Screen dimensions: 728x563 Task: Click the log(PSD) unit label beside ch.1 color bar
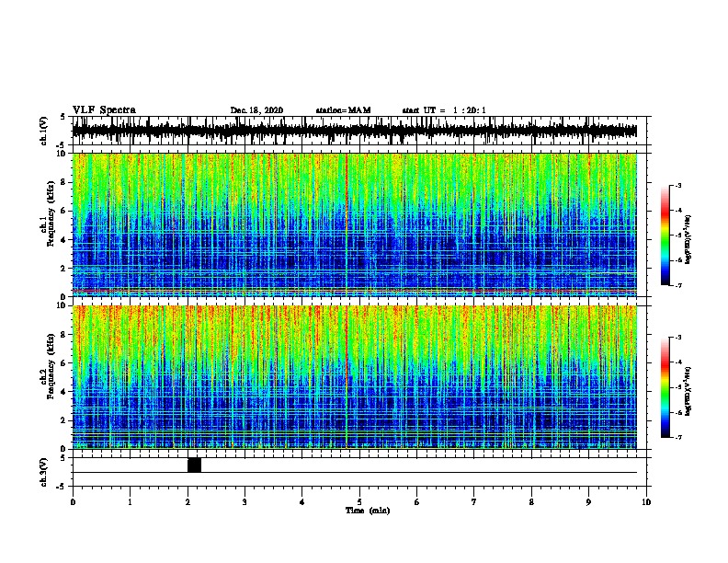tap(688, 239)
